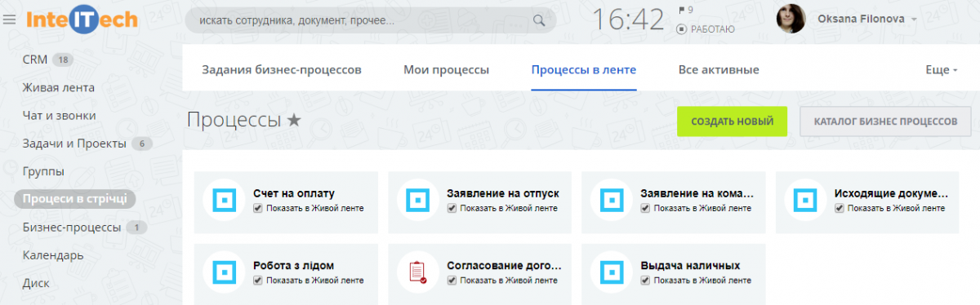Open Календарь in the sidebar
Viewport: 980px width, 305px height.
tap(53, 255)
